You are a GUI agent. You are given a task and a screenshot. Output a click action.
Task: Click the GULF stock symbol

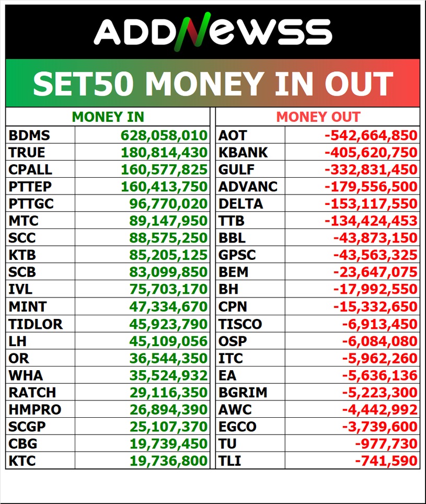(237, 170)
